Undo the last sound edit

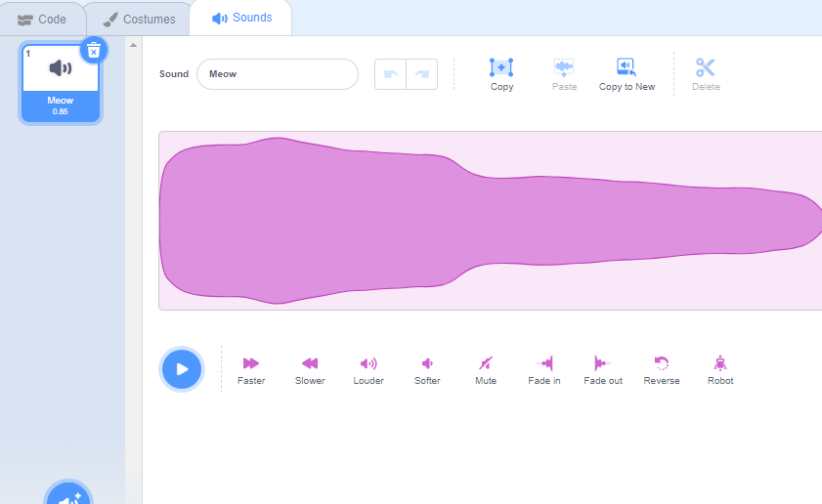coord(391,74)
